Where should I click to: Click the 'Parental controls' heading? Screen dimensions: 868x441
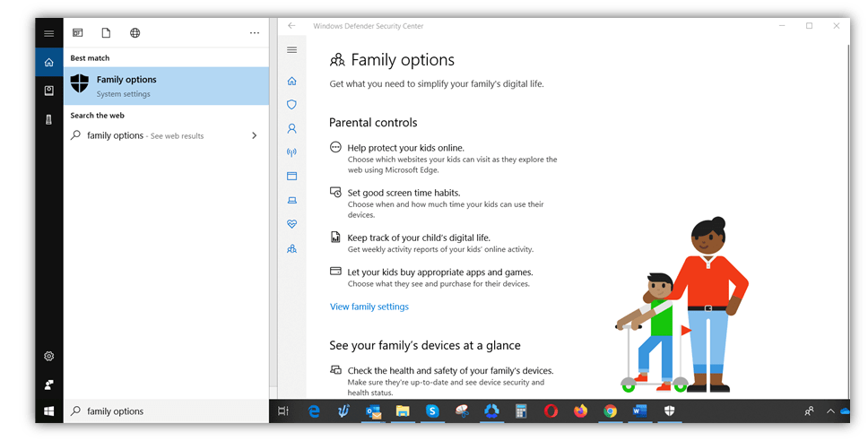coord(373,122)
